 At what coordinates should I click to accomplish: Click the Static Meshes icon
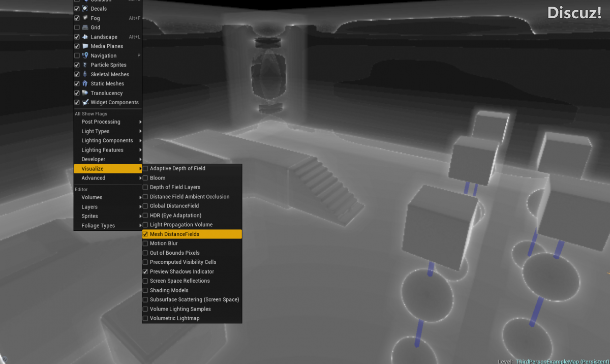point(85,83)
